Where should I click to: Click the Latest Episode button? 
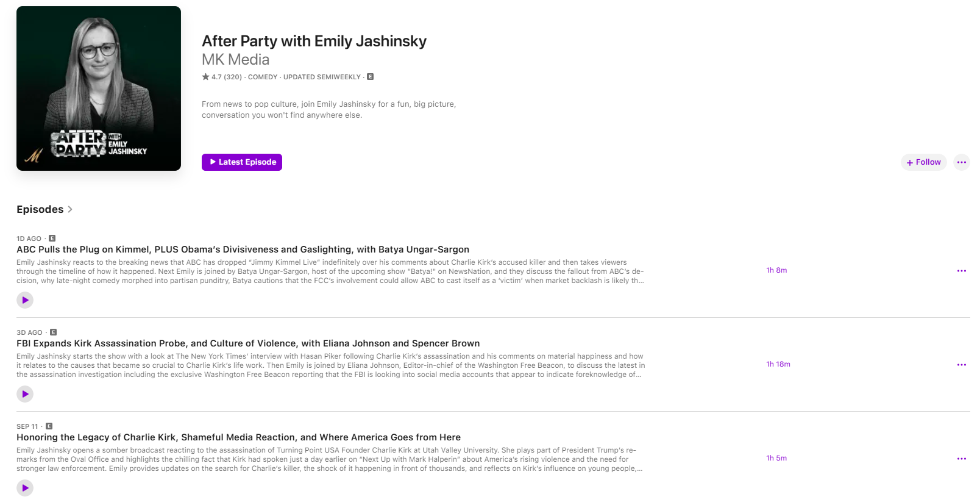[x=241, y=162]
